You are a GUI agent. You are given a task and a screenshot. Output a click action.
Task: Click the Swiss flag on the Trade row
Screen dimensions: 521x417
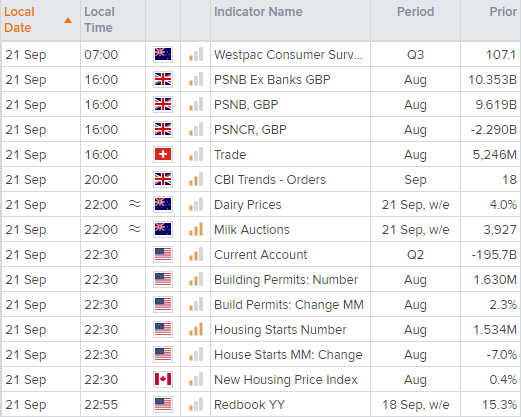coord(163,154)
